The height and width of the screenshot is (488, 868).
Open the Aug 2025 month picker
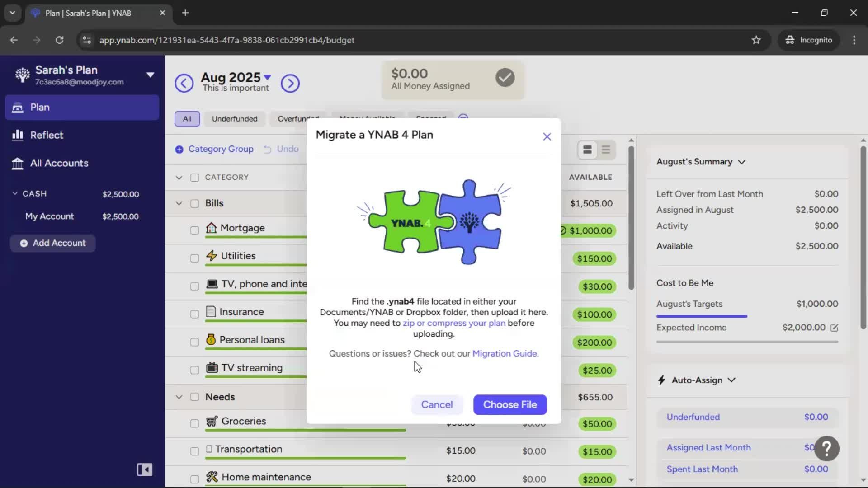(x=236, y=77)
